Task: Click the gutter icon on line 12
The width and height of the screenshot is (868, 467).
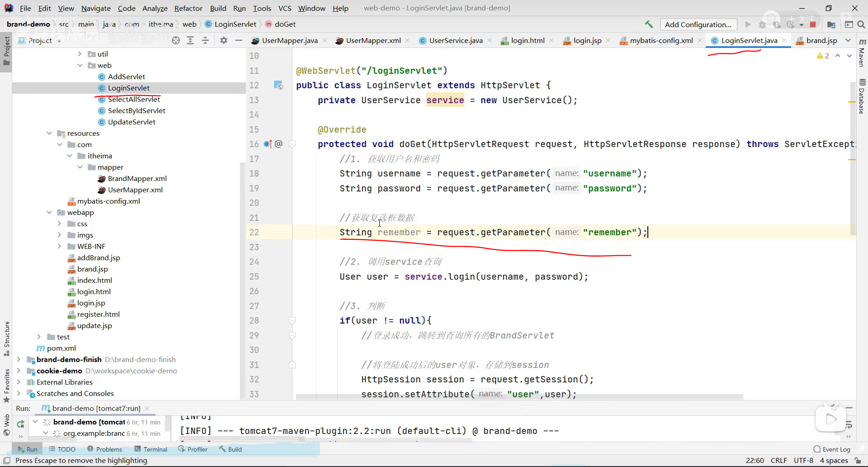Action: click(278, 85)
